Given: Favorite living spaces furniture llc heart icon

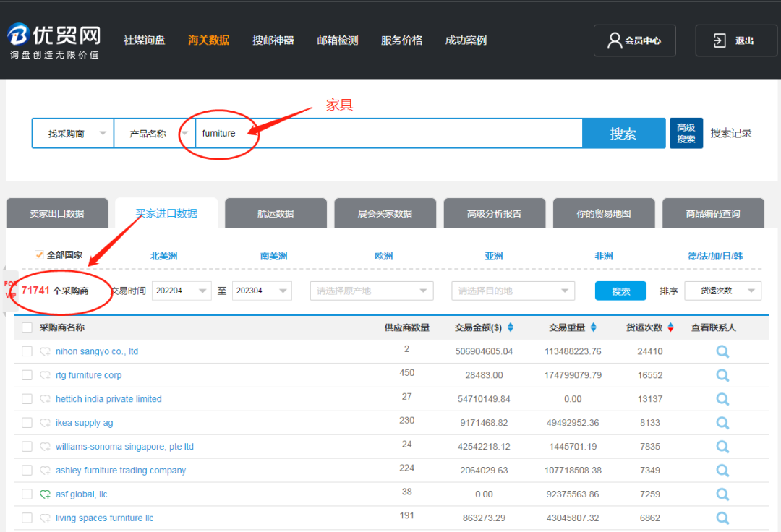Looking at the screenshot, I should coord(46,518).
